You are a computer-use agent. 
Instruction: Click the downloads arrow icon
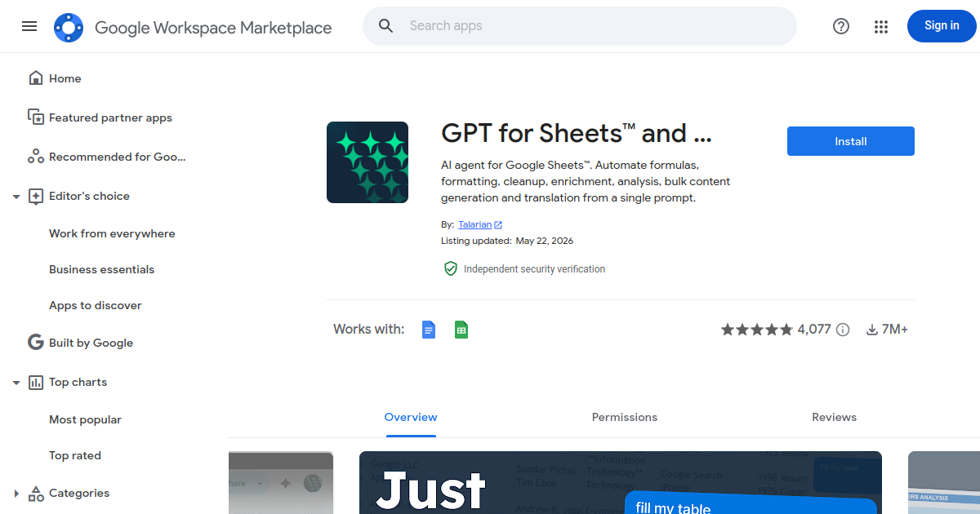pyautogui.click(x=872, y=330)
